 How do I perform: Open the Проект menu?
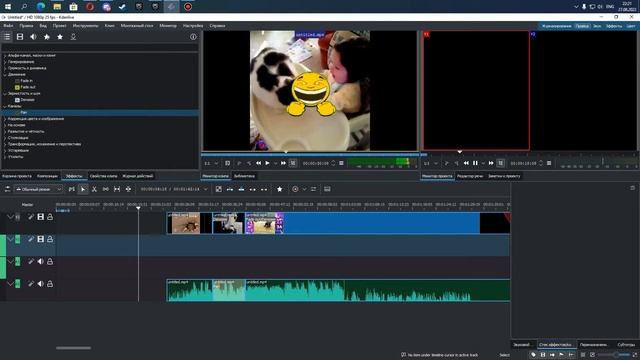[59, 26]
